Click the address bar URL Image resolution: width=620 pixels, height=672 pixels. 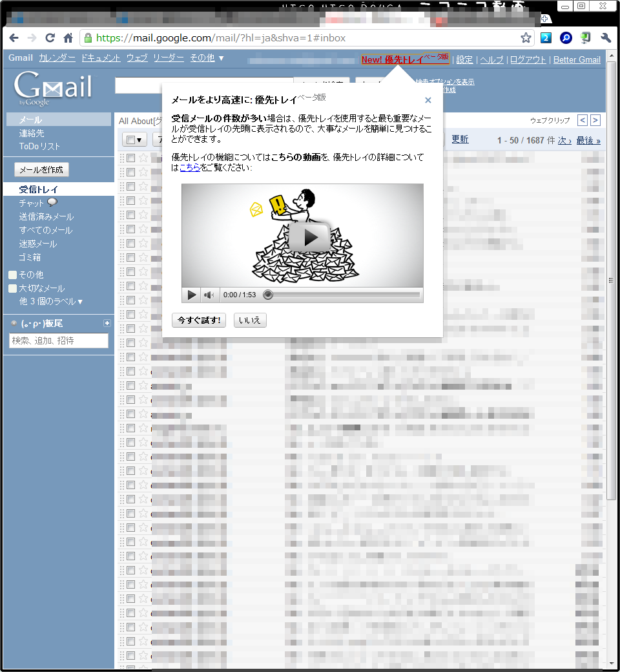pos(221,38)
